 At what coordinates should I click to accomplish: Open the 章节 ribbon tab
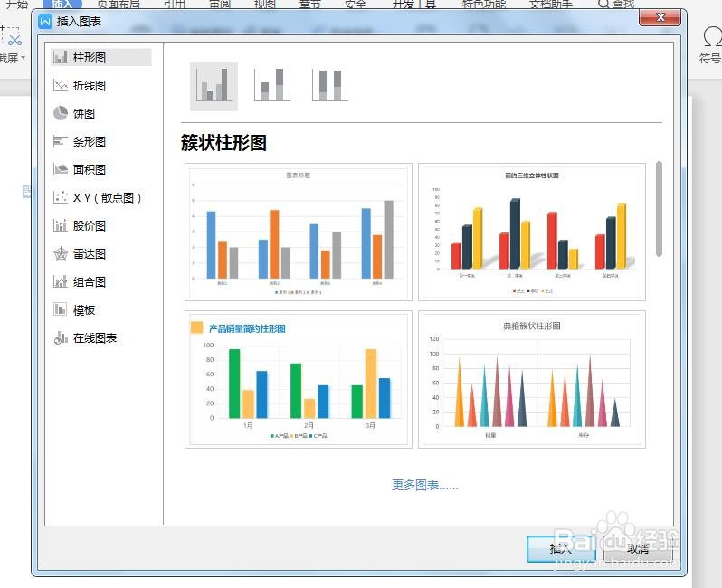coord(310,5)
